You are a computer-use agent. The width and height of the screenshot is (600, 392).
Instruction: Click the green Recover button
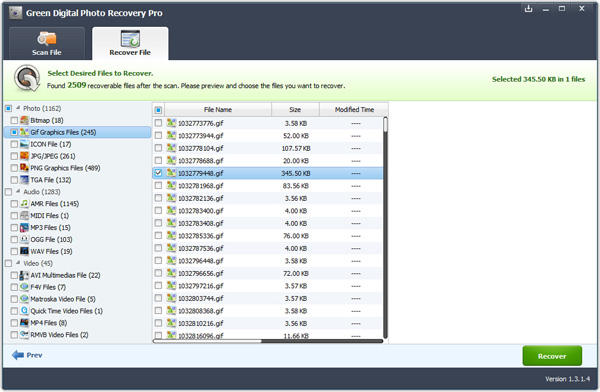point(552,356)
